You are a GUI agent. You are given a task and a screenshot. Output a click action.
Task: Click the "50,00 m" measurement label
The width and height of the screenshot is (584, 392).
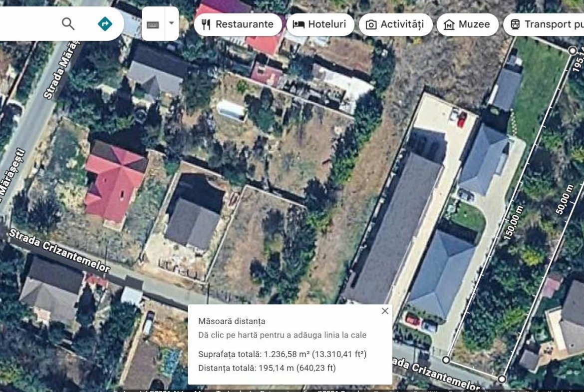click(565, 199)
